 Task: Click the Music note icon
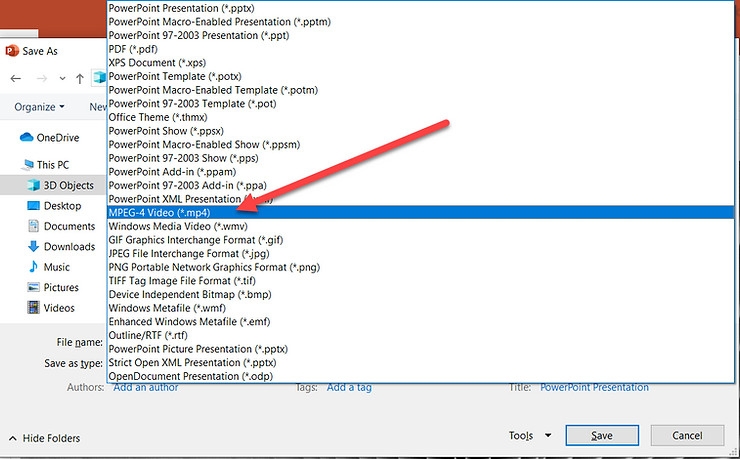(x=34, y=267)
